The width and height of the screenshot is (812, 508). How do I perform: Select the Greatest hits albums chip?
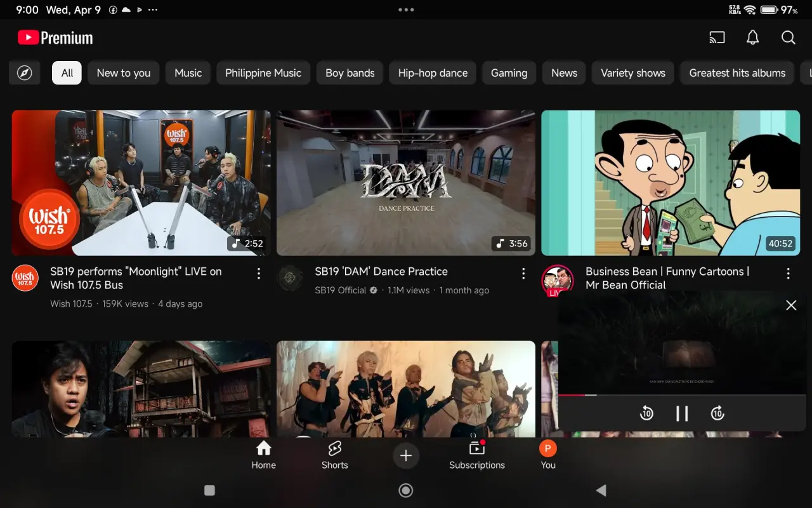738,73
